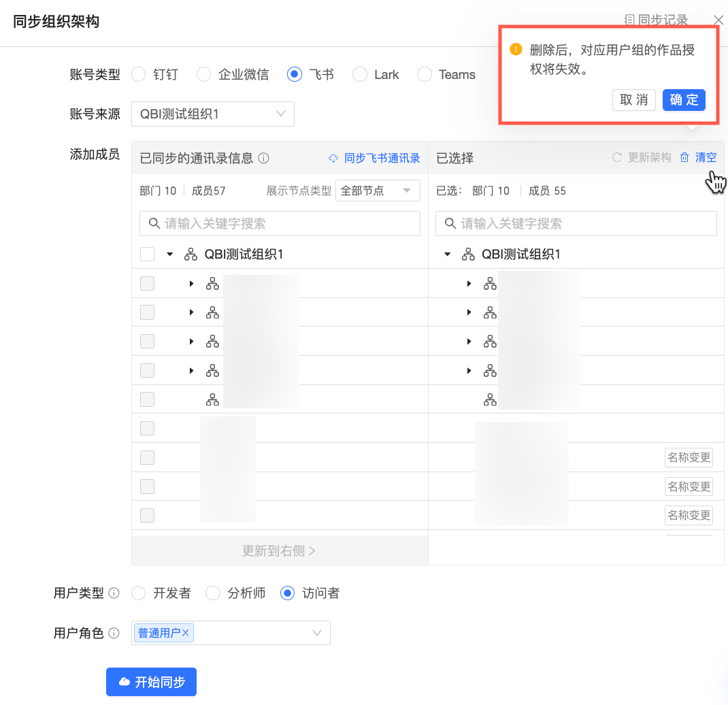Select the 飞书 account type
728x705 pixels.
(295, 74)
